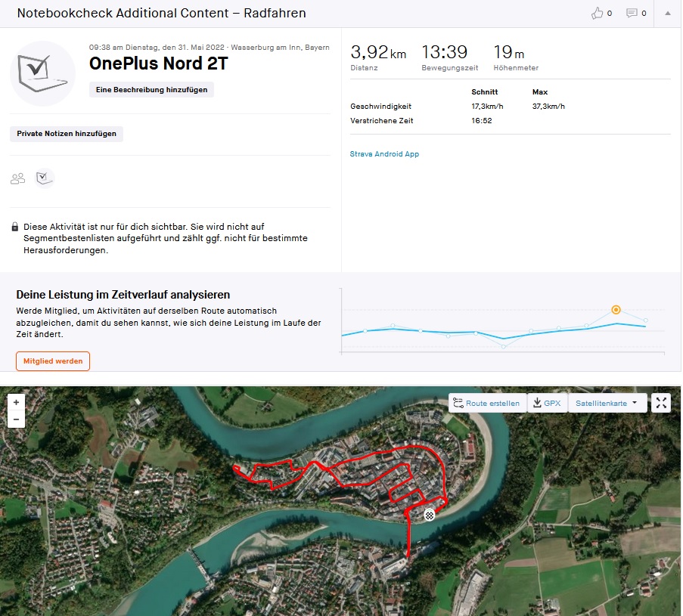Click the group athletes icon
Viewport: 683px width, 616px height.
pyautogui.click(x=17, y=178)
